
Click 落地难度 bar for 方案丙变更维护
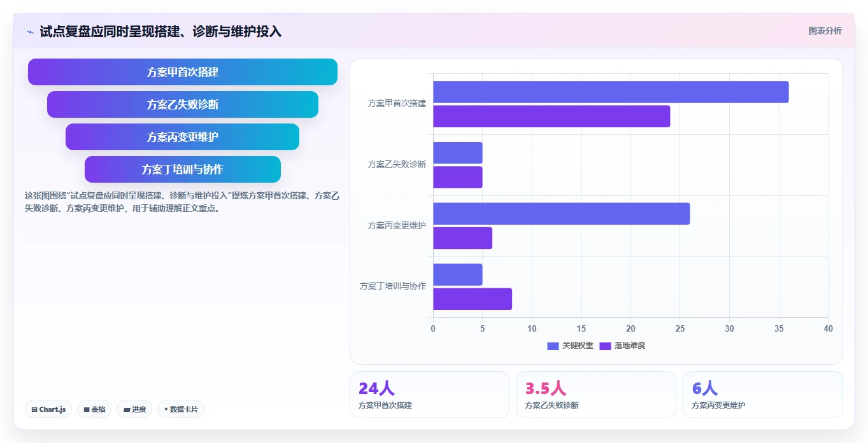463,238
